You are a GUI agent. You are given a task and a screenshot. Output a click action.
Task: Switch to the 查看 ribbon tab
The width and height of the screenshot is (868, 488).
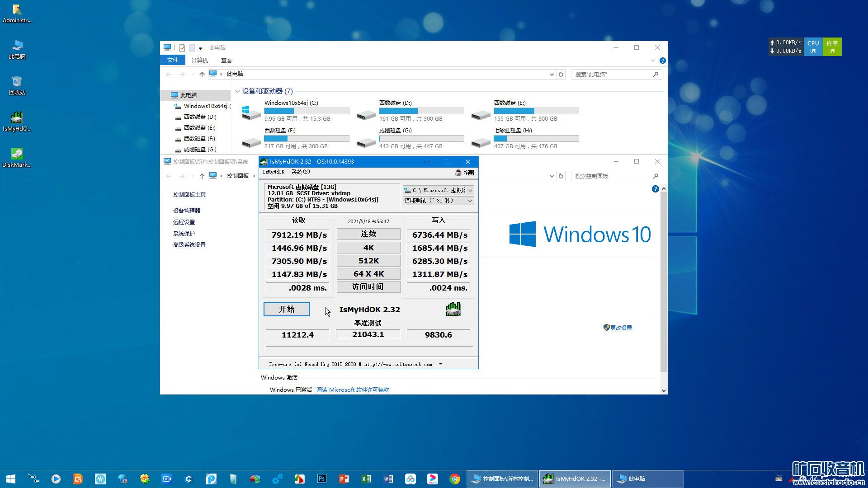tap(226, 60)
